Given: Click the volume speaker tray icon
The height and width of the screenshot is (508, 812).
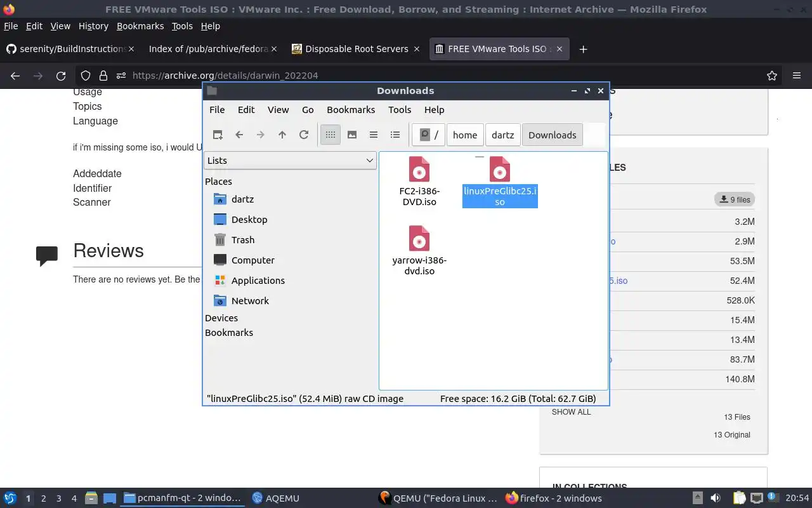Looking at the screenshot, I should [x=715, y=498].
